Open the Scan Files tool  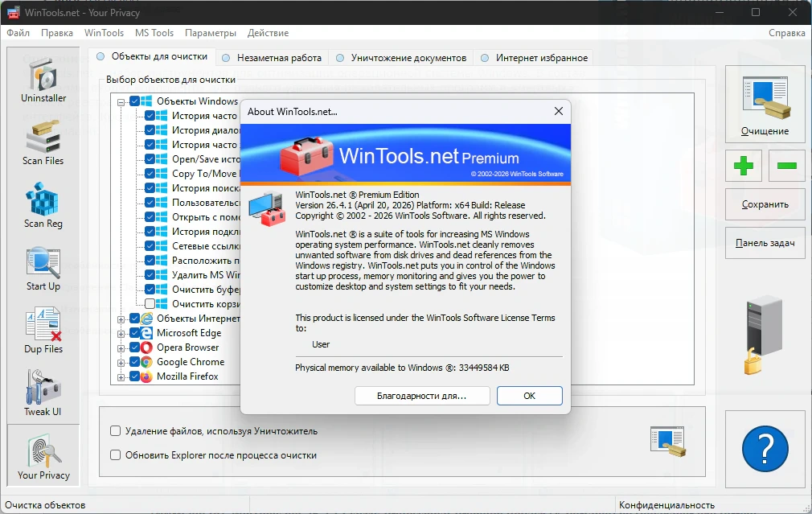43,143
